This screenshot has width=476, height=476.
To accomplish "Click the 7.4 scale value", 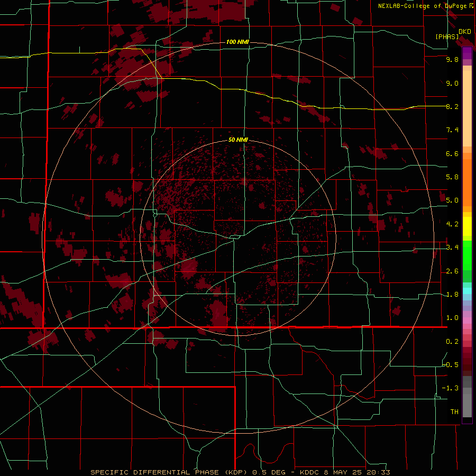I will coord(452,130).
